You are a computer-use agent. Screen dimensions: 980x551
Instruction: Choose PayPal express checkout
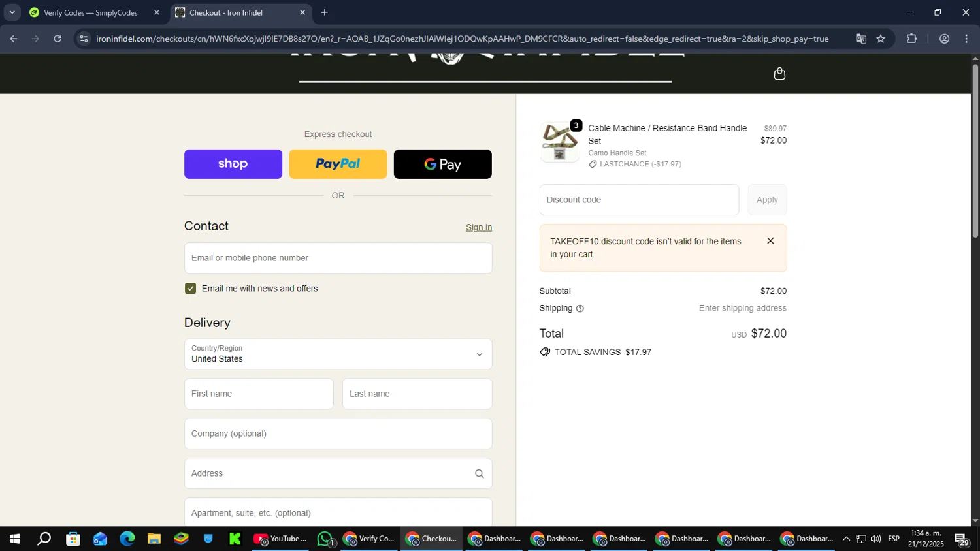[338, 164]
